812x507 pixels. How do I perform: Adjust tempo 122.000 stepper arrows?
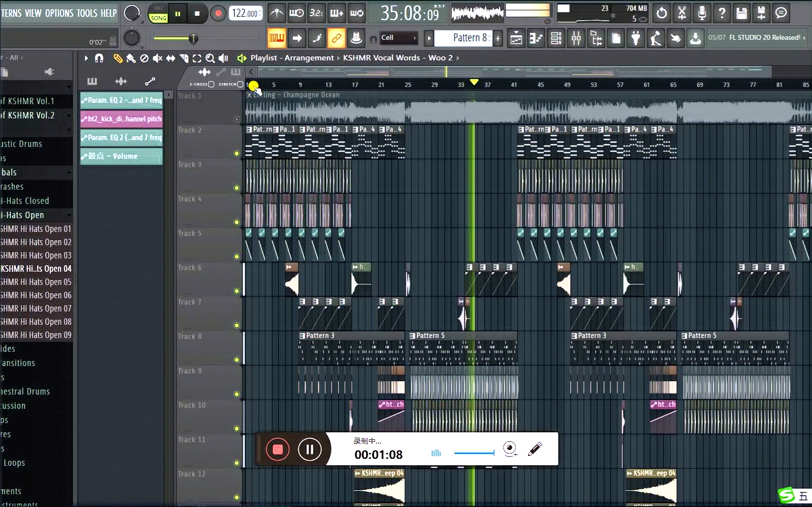click(260, 13)
